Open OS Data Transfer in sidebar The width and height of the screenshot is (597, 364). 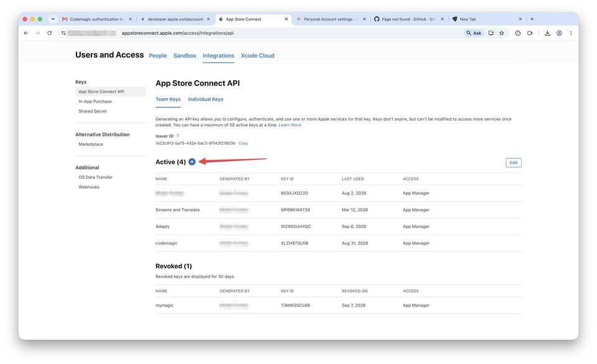(x=96, y=177)
